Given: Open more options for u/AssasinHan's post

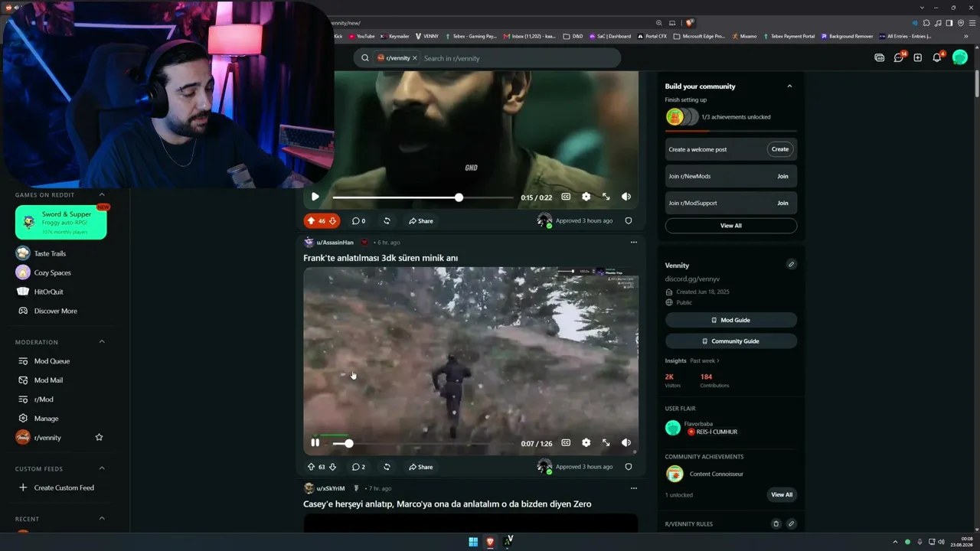Looking at the screenshot, I should pos(633,243).
